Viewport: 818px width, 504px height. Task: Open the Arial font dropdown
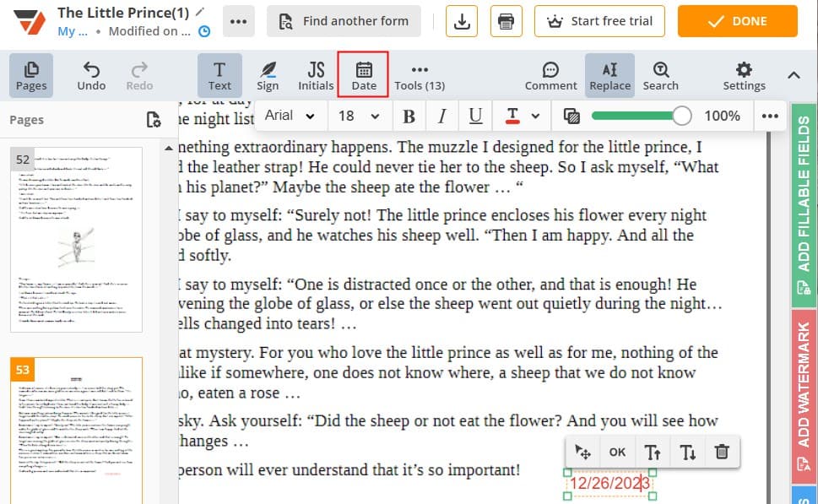(x=290, y=116)
